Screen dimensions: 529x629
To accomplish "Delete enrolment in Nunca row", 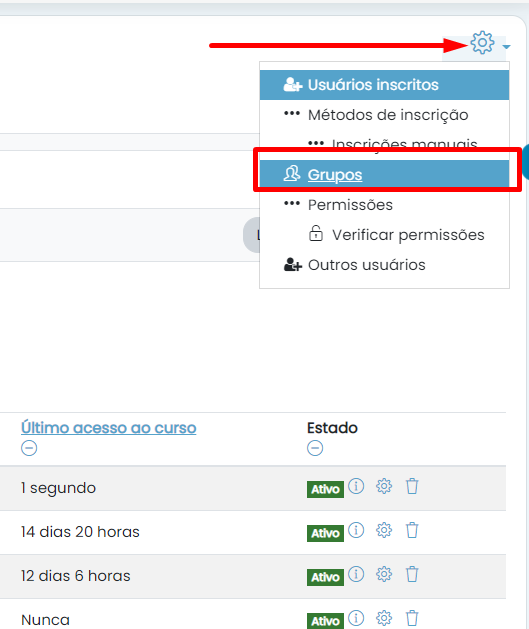I will [412, 618].
